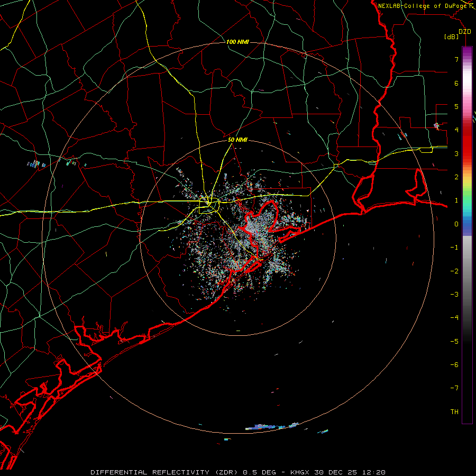The image size is (476, 476).
Task: Click the 6 value on the scale
Action: coord(456,83)
